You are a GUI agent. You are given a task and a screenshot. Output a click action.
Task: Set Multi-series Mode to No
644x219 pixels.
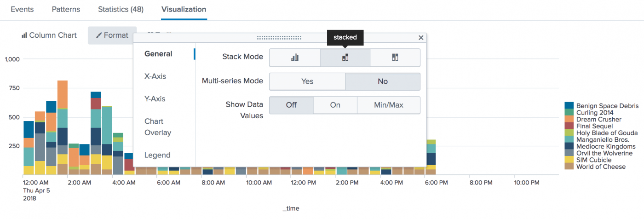383,81
